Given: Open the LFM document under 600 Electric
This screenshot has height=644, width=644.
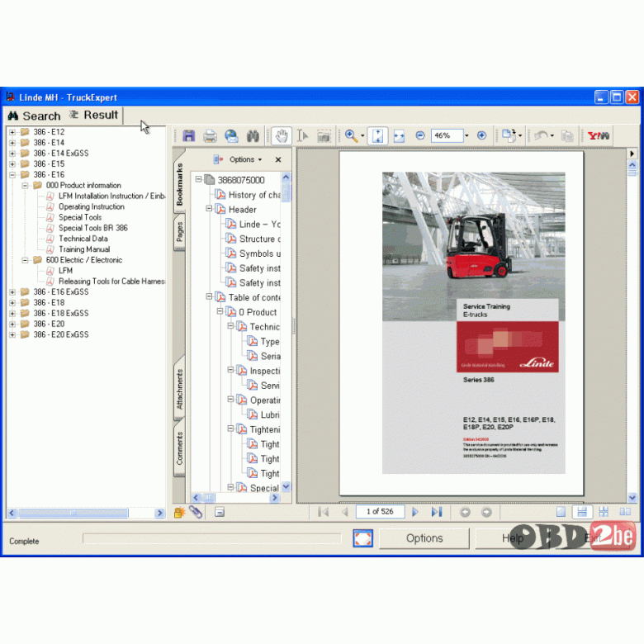Looking at the screenshot, I should 66,271.
